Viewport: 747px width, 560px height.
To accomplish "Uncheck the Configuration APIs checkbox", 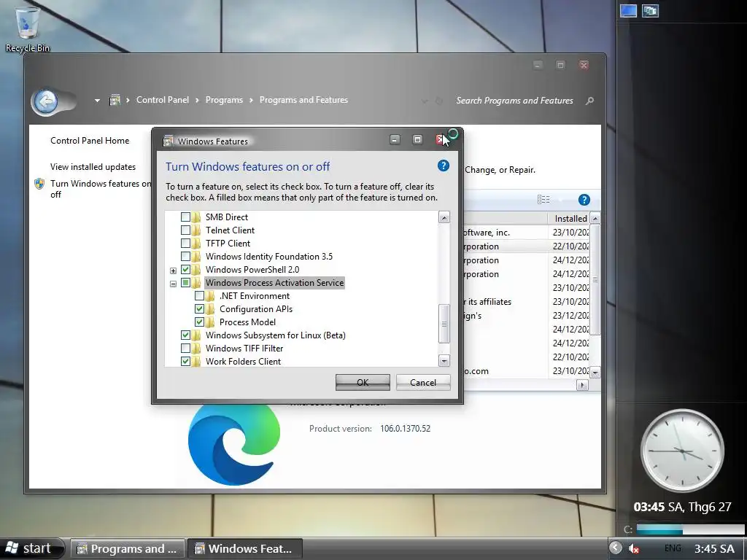I will point(200,308).
